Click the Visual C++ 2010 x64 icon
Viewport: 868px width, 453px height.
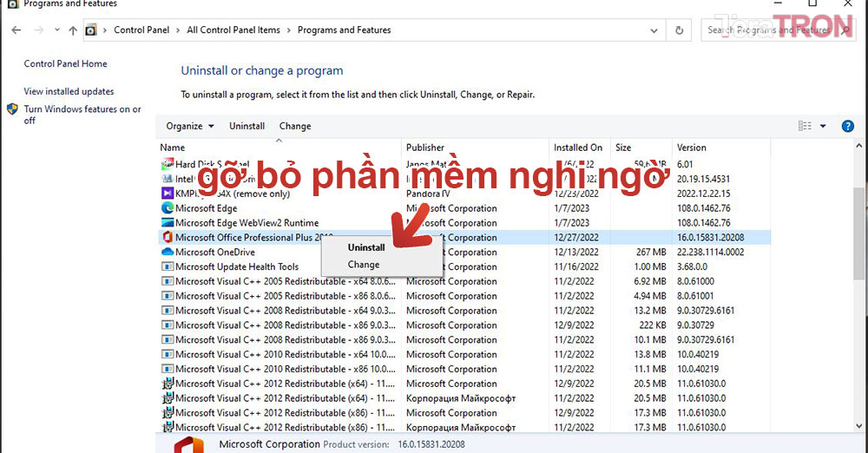click(168, 354)
